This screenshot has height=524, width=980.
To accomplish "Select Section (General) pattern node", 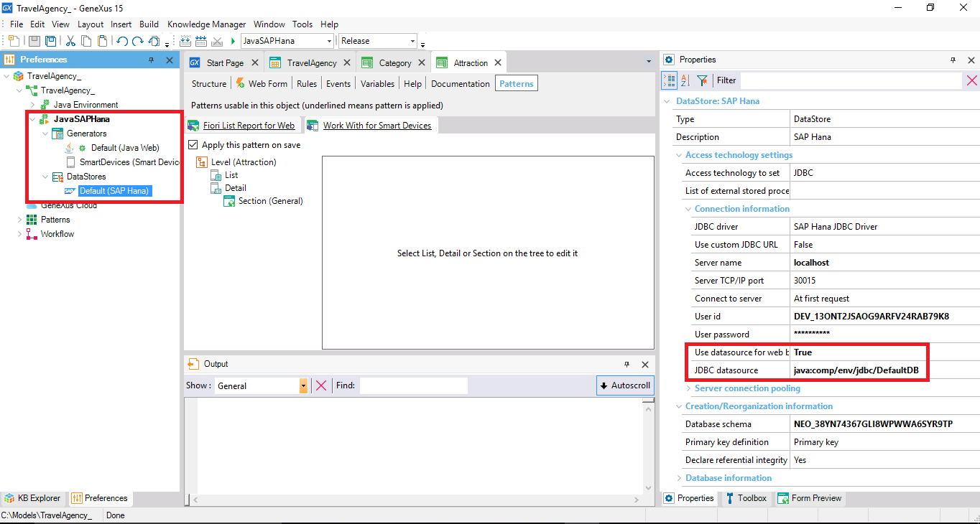I will [270, 201].
